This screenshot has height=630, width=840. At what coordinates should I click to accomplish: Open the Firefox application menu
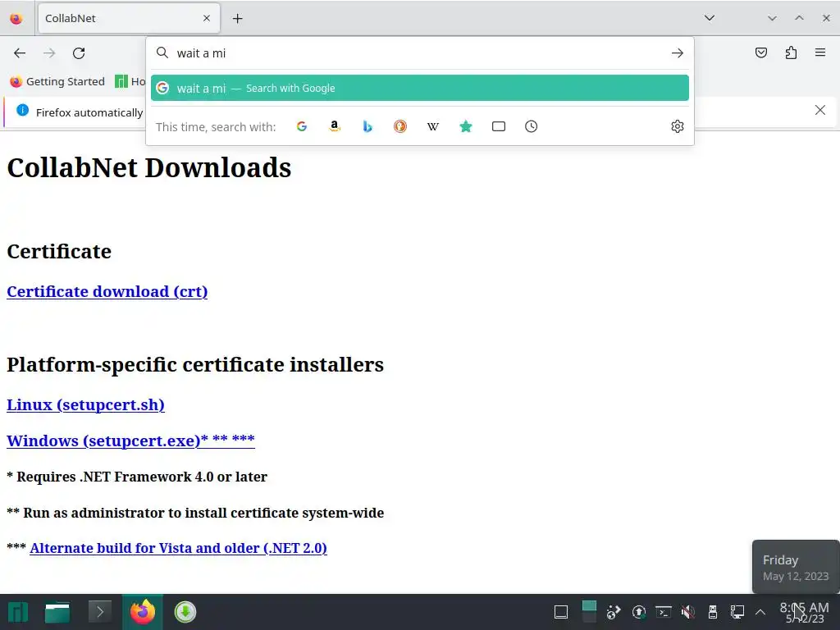[x=820, y=52]
